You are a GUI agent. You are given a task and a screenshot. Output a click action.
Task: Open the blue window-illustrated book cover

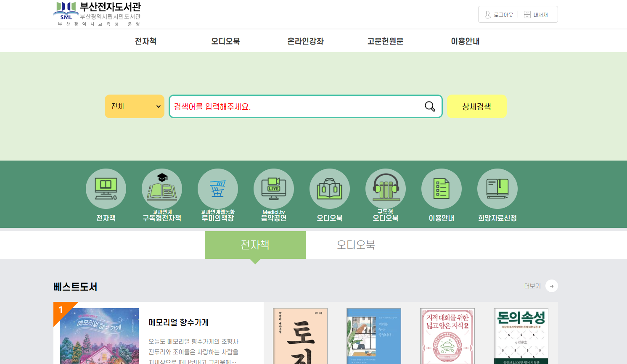(374, 336)
